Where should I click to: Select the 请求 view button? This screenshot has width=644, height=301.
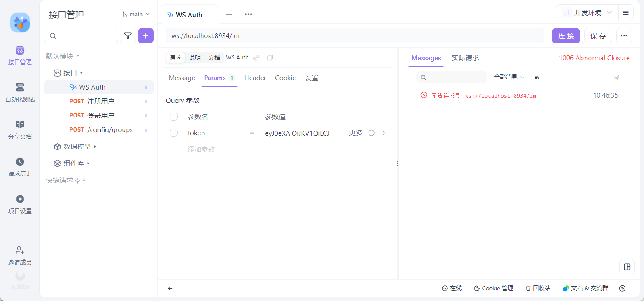[175, 58]
